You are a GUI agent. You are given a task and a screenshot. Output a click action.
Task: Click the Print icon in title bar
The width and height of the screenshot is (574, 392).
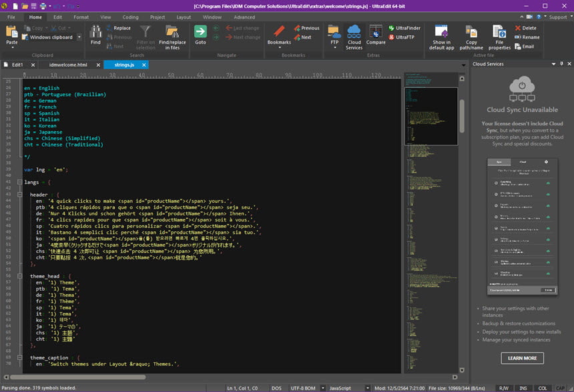point(43,6)
